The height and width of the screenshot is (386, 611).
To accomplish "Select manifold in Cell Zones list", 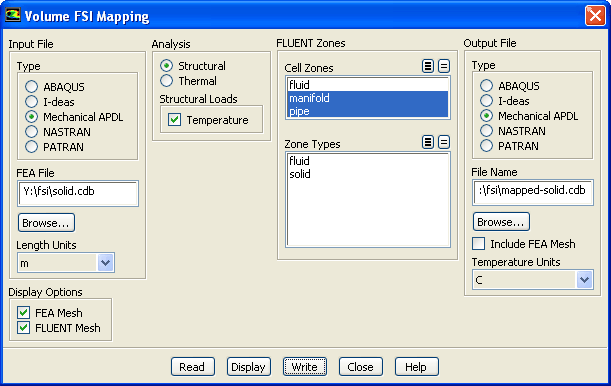I will pos(367,98).
